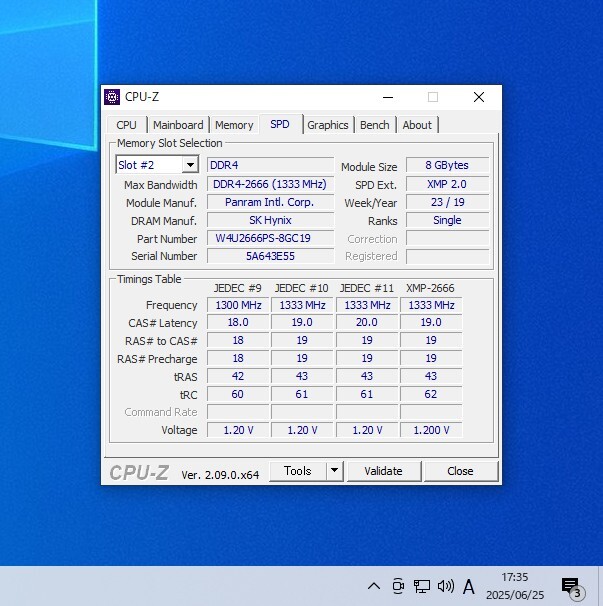Click the tRC value 62 under XMP-2666
This screenshot has height=606, width=603.
pos(431,394)
